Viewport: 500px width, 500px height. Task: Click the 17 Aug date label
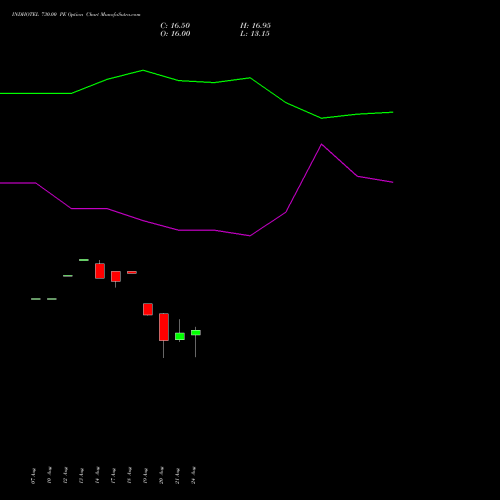[x=113, y=476]
